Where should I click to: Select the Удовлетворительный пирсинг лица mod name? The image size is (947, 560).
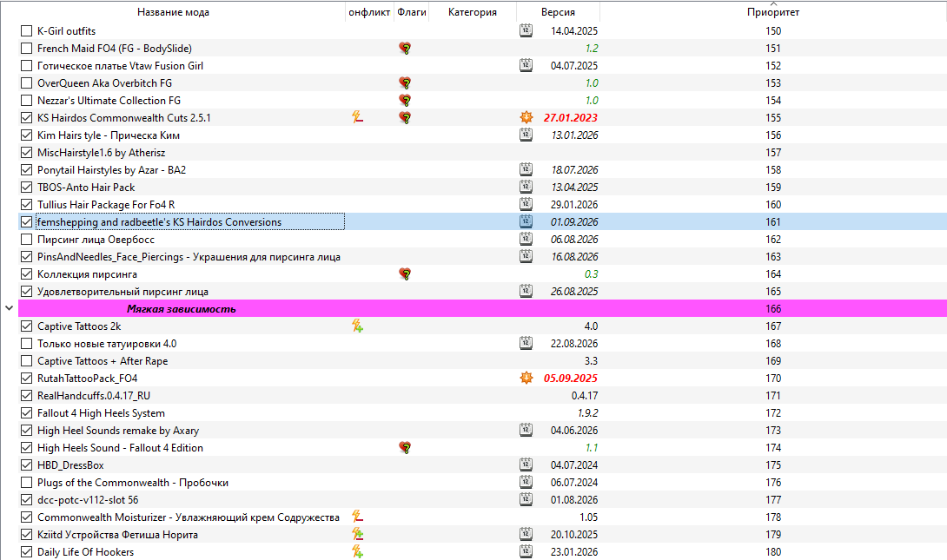tap(123, 292)
